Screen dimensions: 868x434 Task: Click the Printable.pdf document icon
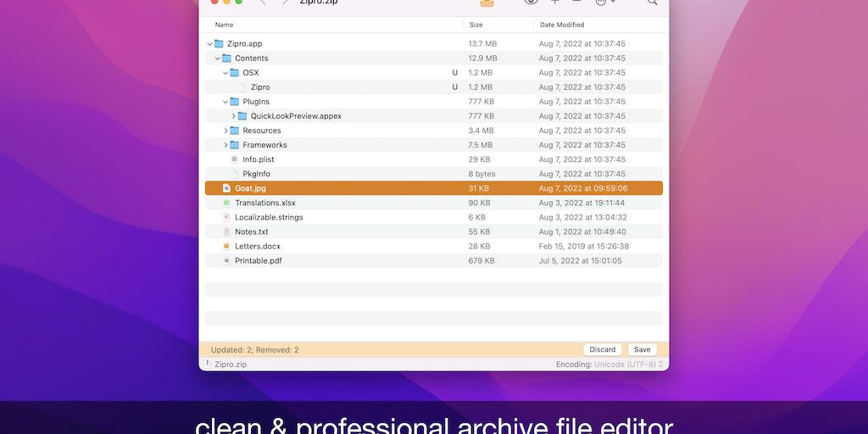226,260
